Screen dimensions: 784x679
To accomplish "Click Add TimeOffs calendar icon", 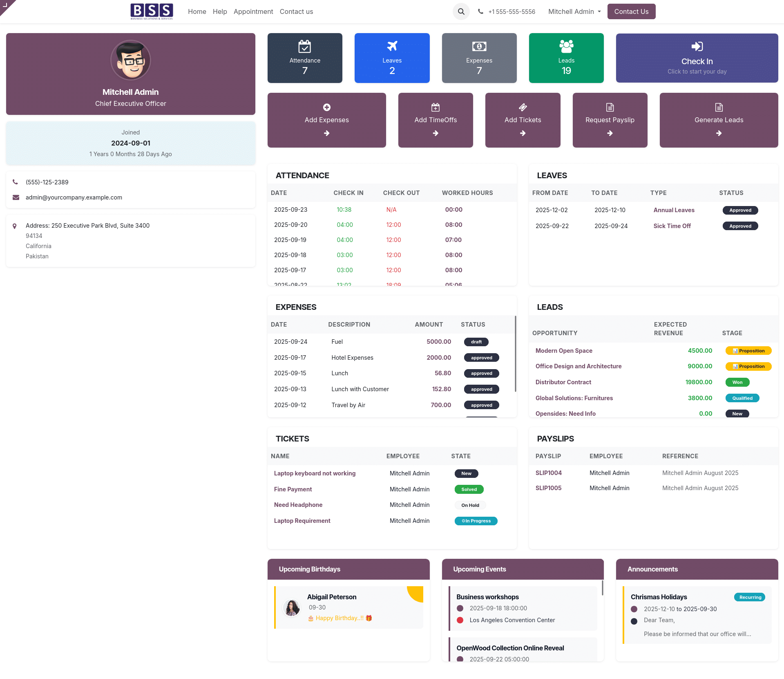I will 436,108.
